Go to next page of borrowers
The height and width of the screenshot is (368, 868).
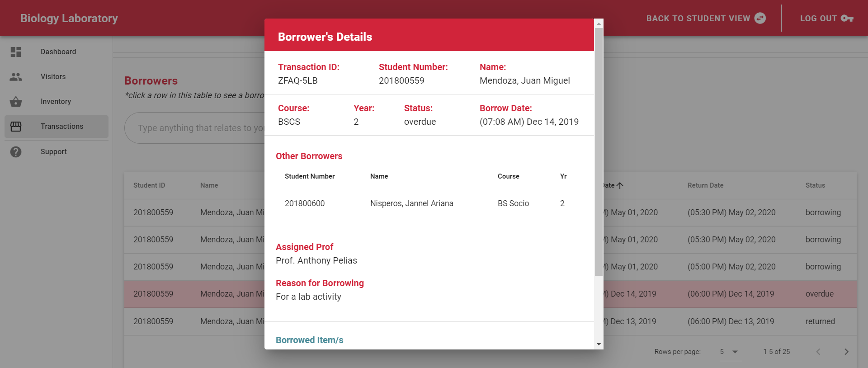846,352
